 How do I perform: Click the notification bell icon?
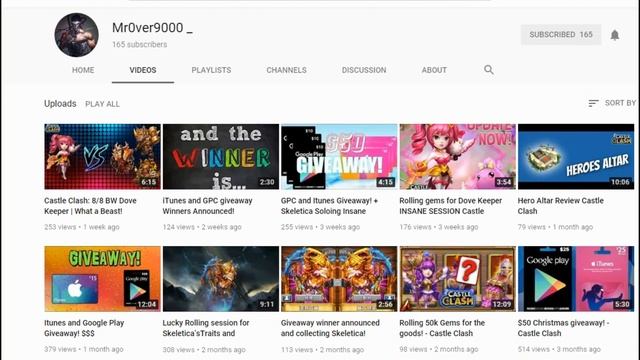(615, 35)
